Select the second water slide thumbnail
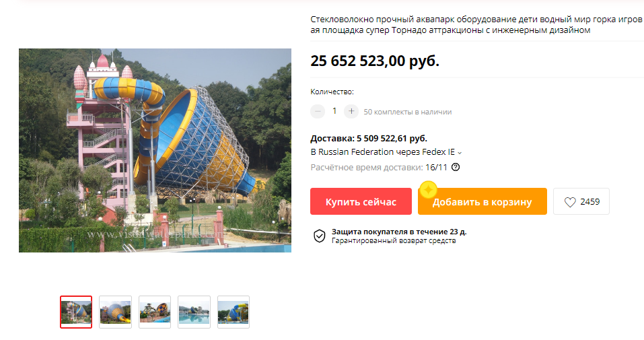The width and height of the screenshot is (644, 340). pos(116,312)
